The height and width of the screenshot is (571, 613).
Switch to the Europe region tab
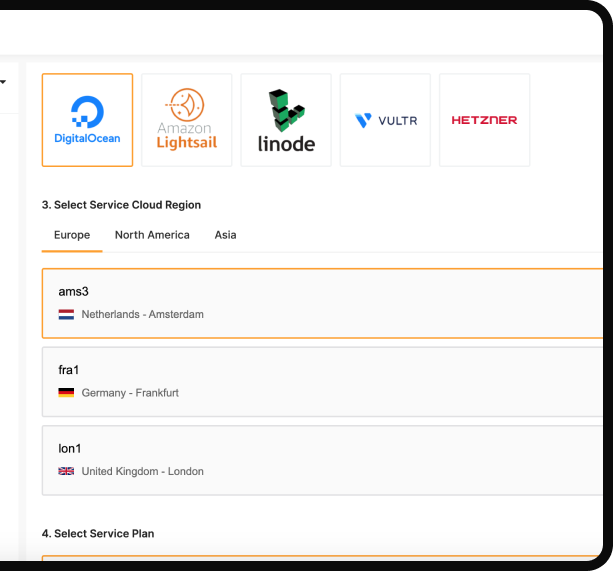(72, 235)
